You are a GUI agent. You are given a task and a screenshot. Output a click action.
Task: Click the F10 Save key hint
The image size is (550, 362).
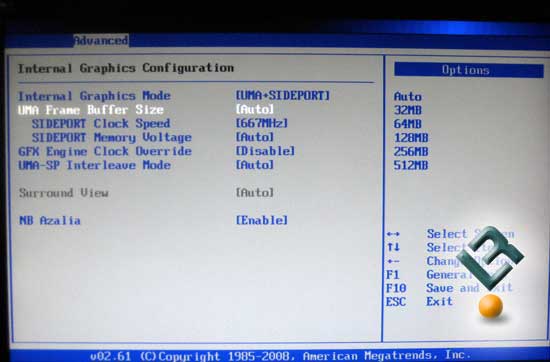click(449, 288)
